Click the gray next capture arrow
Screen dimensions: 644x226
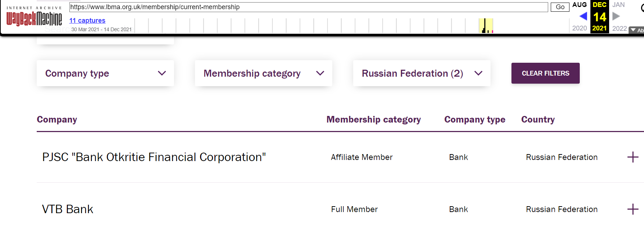(616, 16)
